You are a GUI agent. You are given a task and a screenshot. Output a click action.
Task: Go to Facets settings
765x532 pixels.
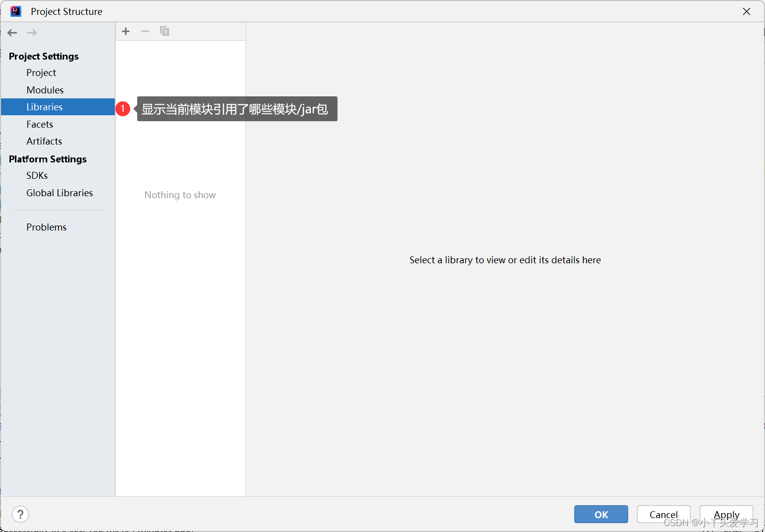[x=40, y=124]
